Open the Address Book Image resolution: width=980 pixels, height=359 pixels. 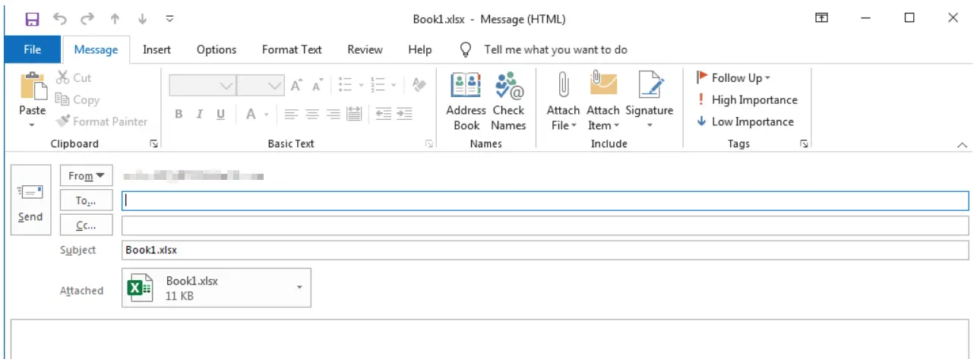coord(466,101)
